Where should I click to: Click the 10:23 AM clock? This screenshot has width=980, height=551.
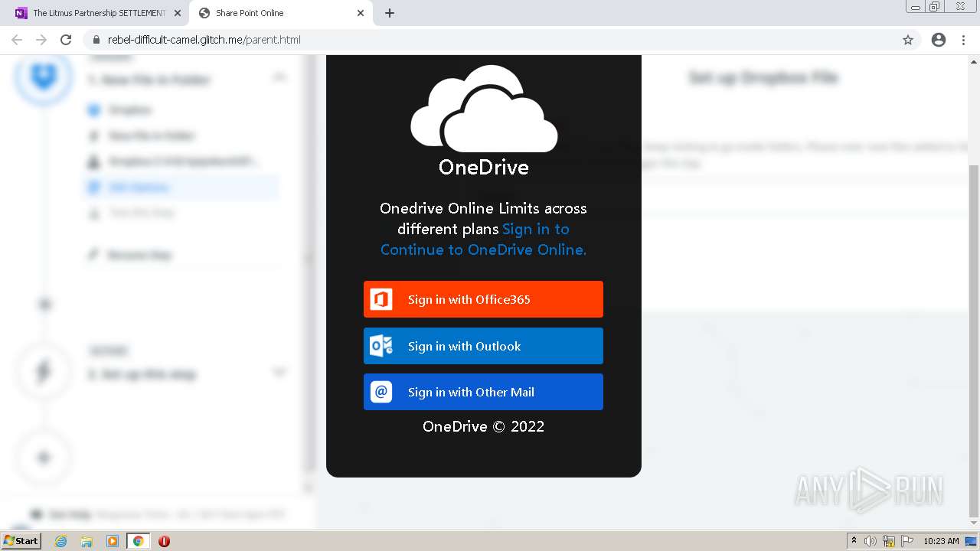(941, 541)
